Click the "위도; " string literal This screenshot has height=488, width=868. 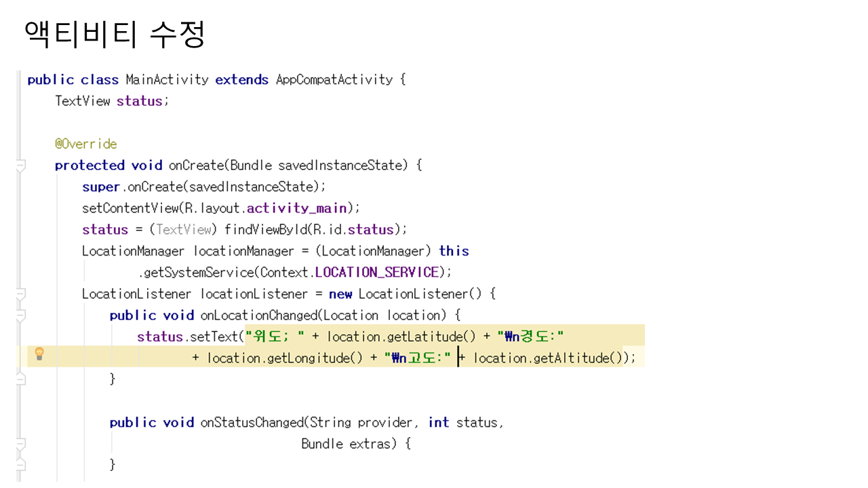coord(275,337)
